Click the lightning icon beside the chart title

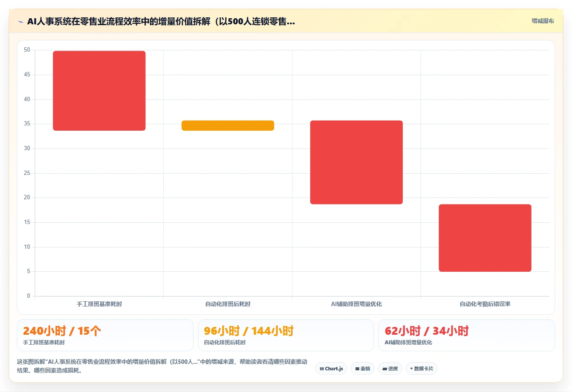point(20,22)
